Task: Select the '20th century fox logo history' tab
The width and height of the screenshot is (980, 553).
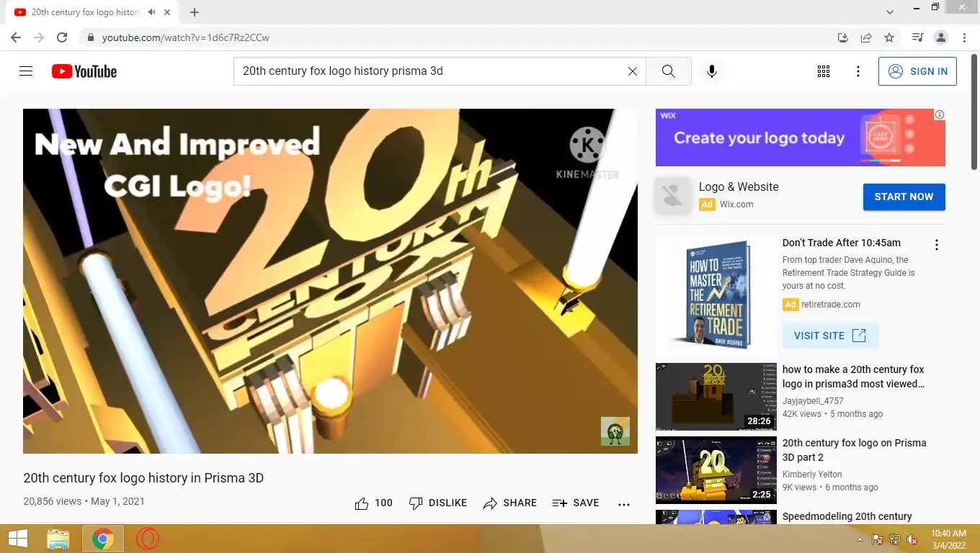Action: pyautogui.click(x=94, y=12)
